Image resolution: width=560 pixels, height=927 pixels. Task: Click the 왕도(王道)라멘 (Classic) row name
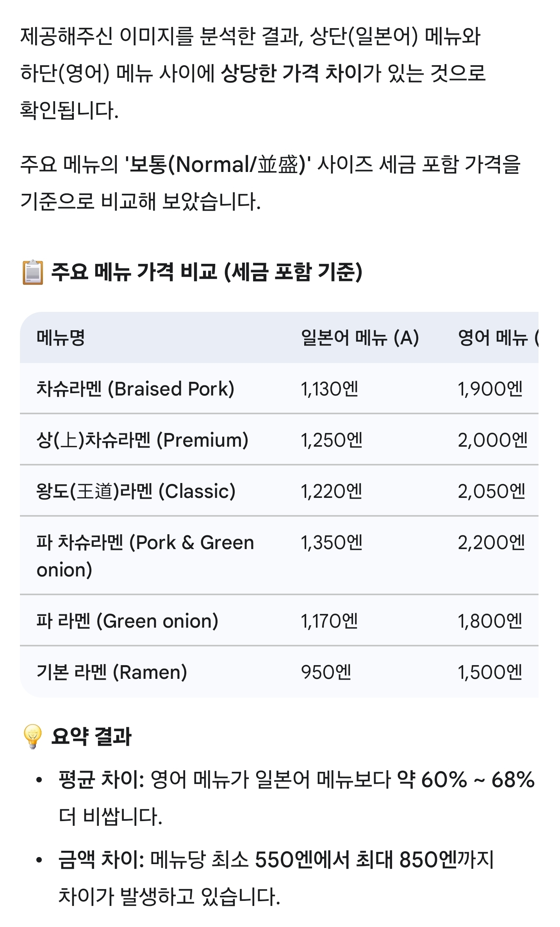click(x=136, y=491)
